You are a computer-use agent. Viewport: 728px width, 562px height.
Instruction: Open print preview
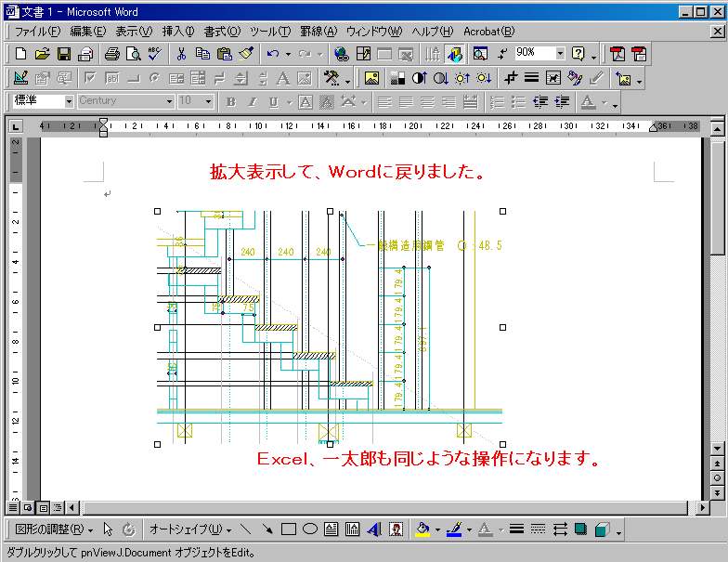click(x=134, y=54)
